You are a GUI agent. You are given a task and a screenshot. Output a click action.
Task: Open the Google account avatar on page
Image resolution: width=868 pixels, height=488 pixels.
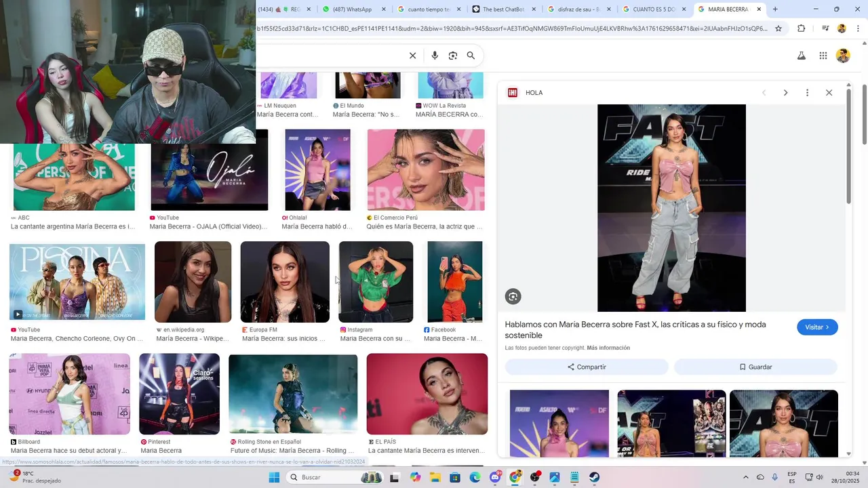[843, 56]
